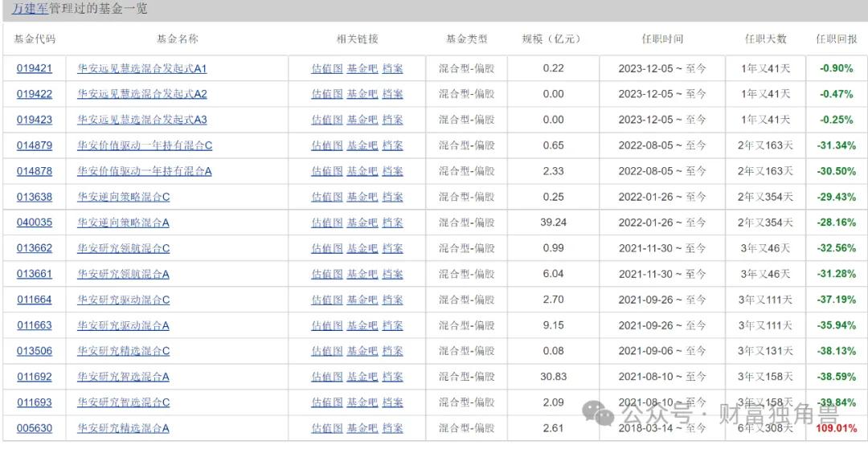The image size is (868, 449).
Task: Select the 30.83 fund size cell
Action: point(553,378)
